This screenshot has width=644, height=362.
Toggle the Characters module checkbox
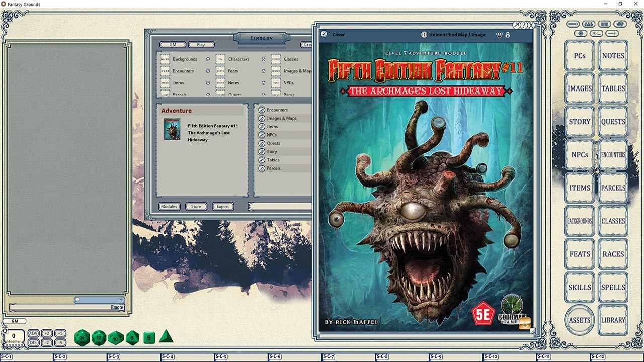[264, 58]
